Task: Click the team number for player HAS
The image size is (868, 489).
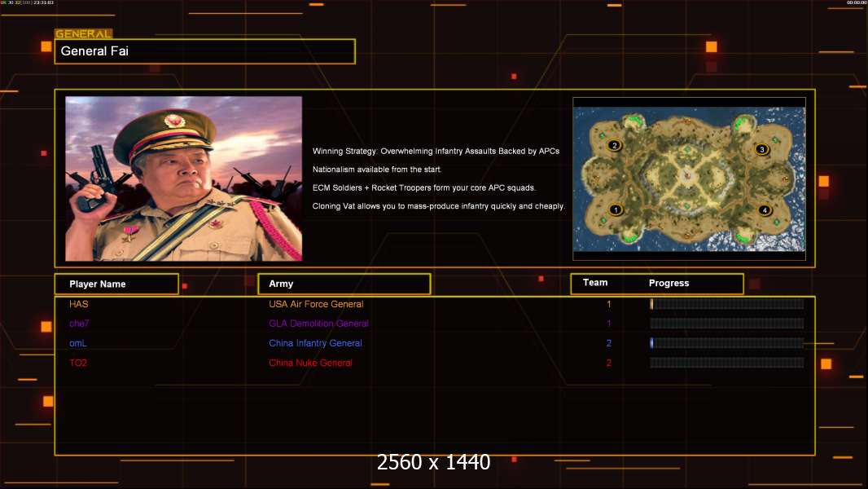Action: pos(609,304)
